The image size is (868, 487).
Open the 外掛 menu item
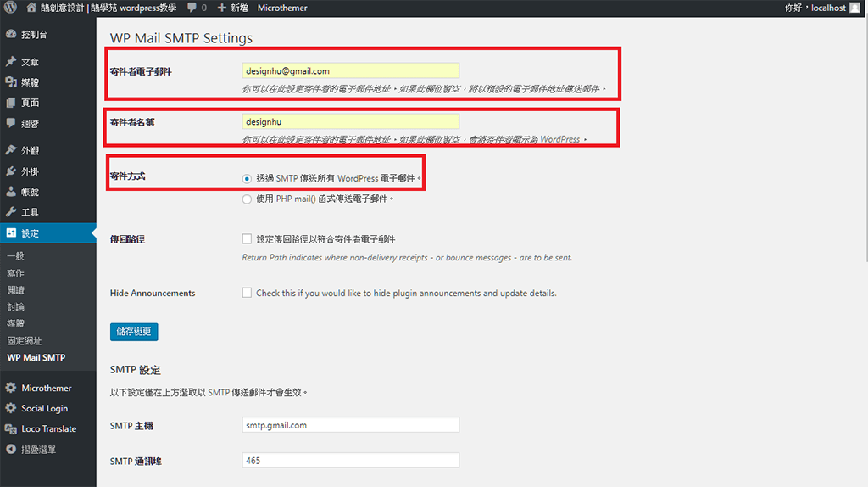pyautogui.click(x=48, y=171)
